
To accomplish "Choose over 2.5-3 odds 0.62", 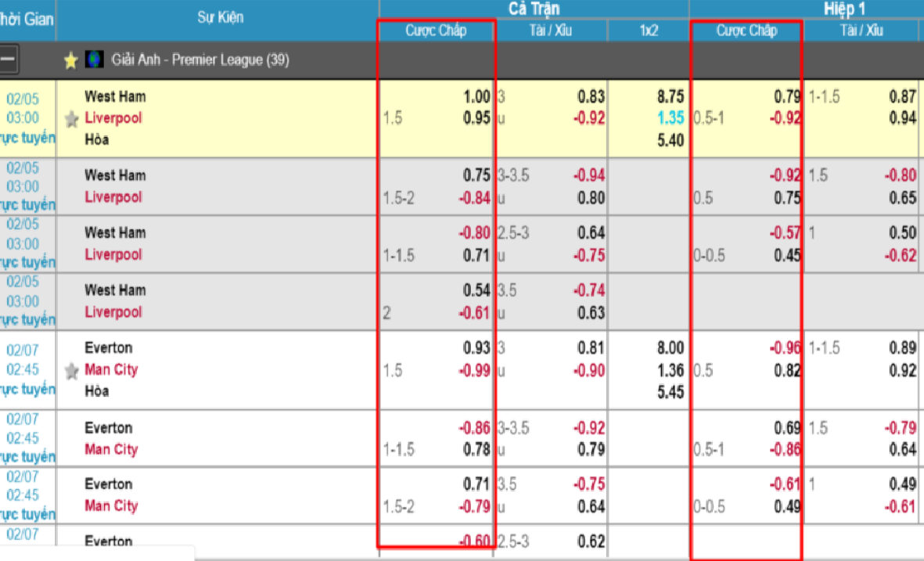I will 591,541.
